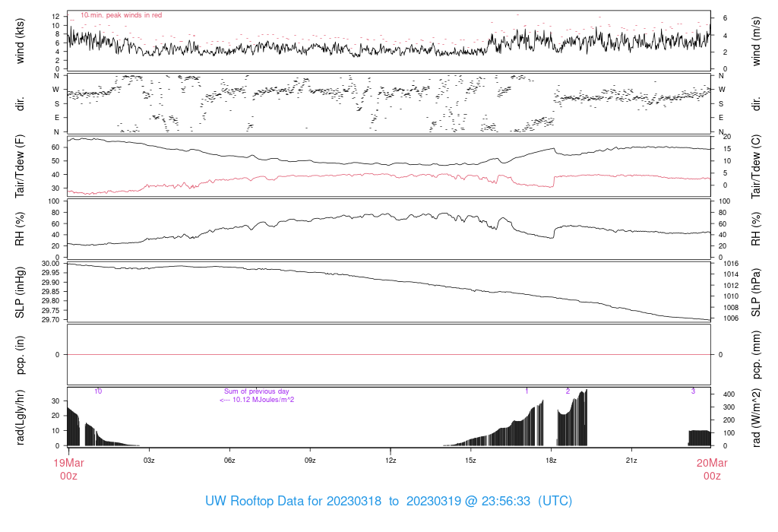
Task: Click the '03z' time axis tick label
Action: 149,461
